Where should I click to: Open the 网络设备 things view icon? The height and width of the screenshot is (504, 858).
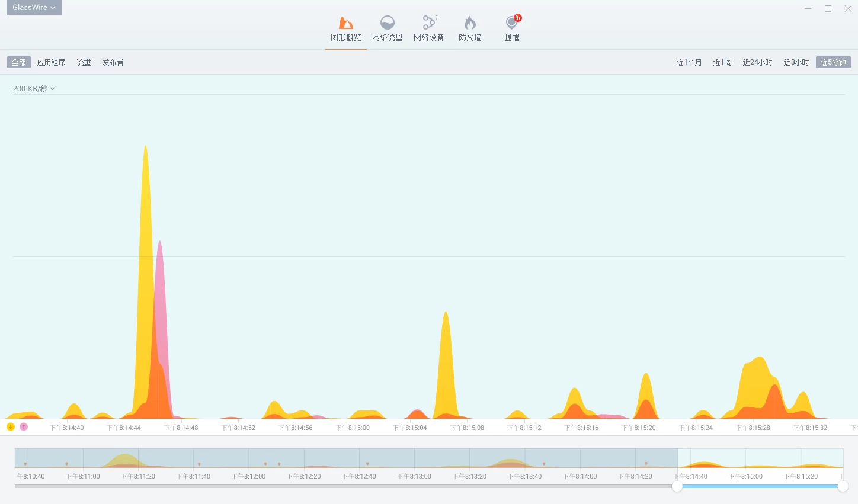[x=428, y=24]
